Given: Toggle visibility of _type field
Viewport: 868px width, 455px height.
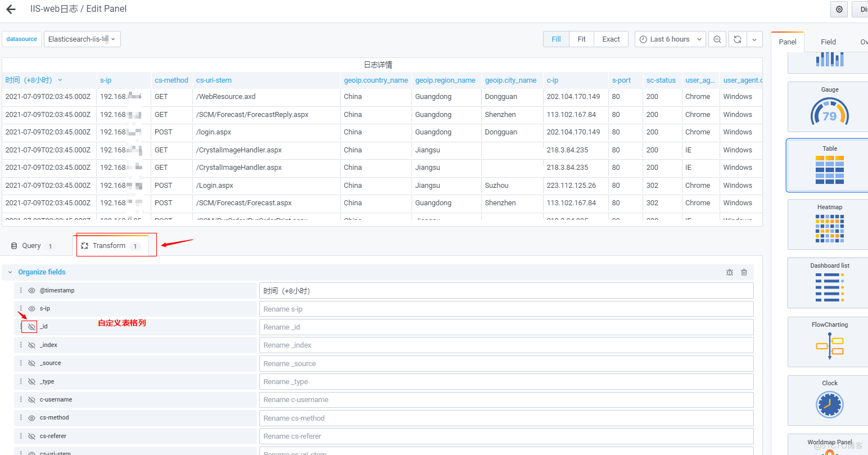Looking at the screenshot, I should (x=32, y=382).
